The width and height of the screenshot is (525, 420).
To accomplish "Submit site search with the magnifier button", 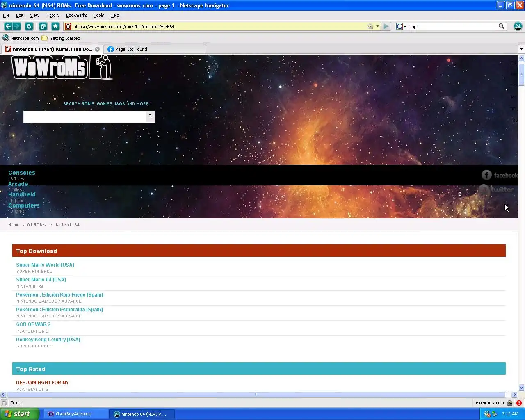I will pyautogui.click(x=150, y=116).
